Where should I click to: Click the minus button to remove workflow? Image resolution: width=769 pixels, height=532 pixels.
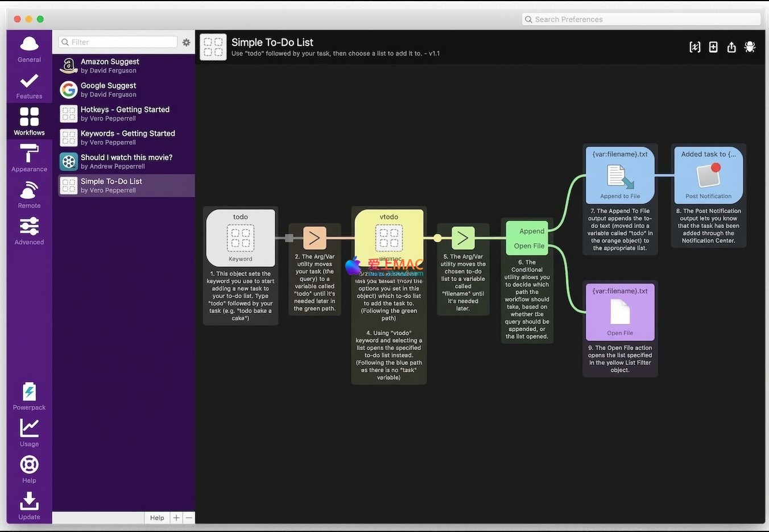click(x=189, y=518)
